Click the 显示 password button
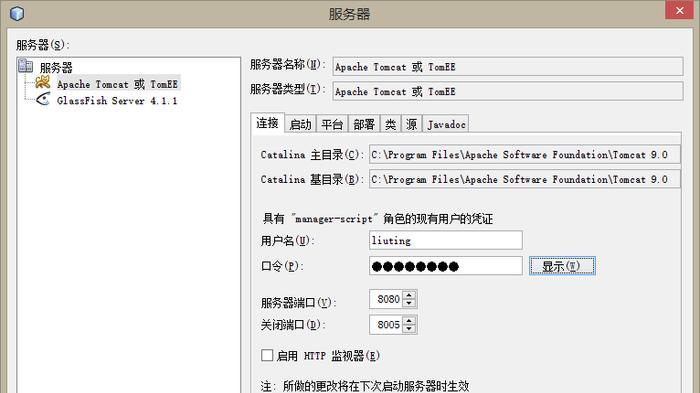 (562, 266)
